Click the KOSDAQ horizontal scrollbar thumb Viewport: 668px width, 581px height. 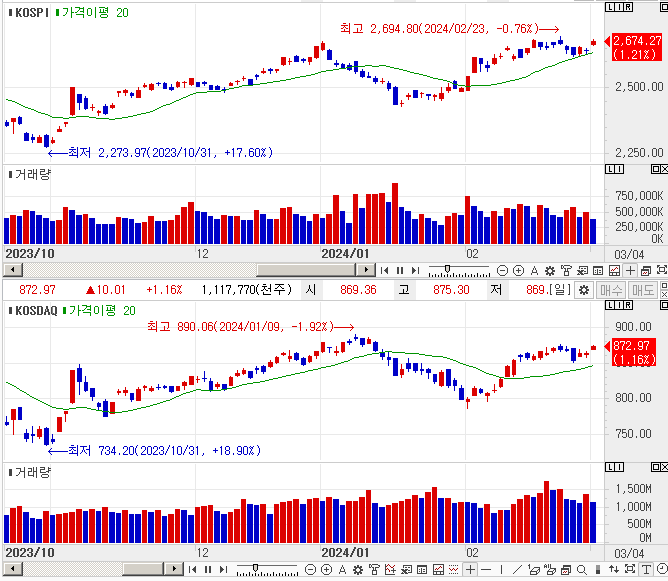point(143,569)
